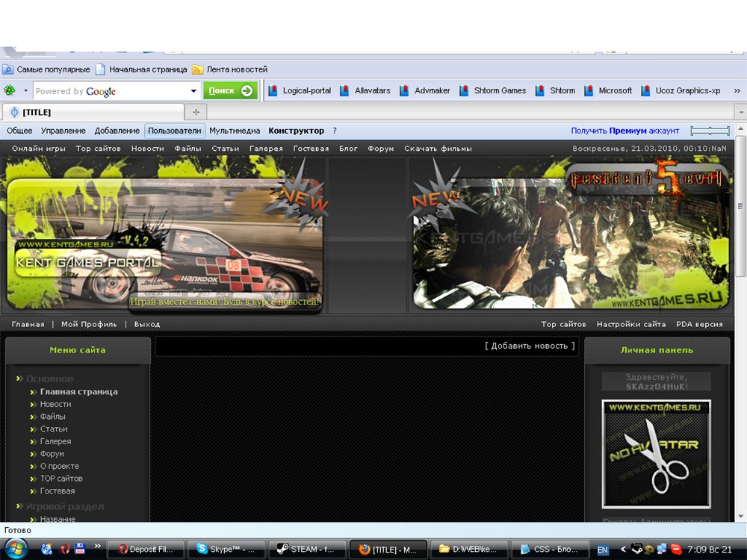
Task: Open the Shtorm Games bookmark
Action: coord(492,90)
